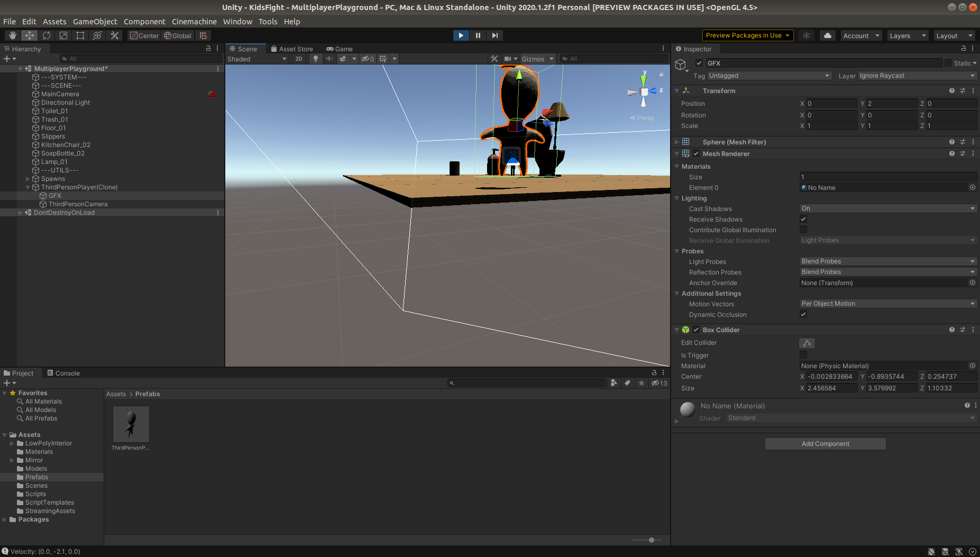Select the Rotate tool

click(x=47, y=35)
